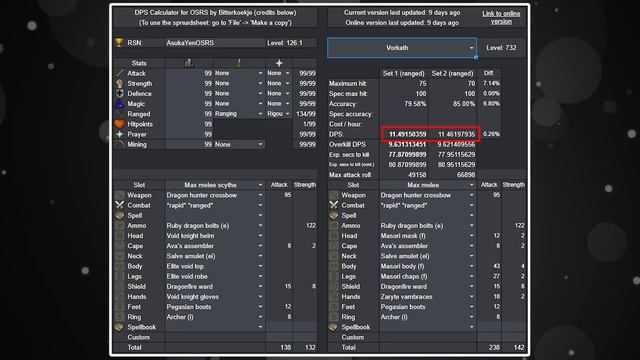Select the Set 1 DPS value 11.49150359
Image resolution: width=640 pixels, height=360 pixels.
coord(407,134)
